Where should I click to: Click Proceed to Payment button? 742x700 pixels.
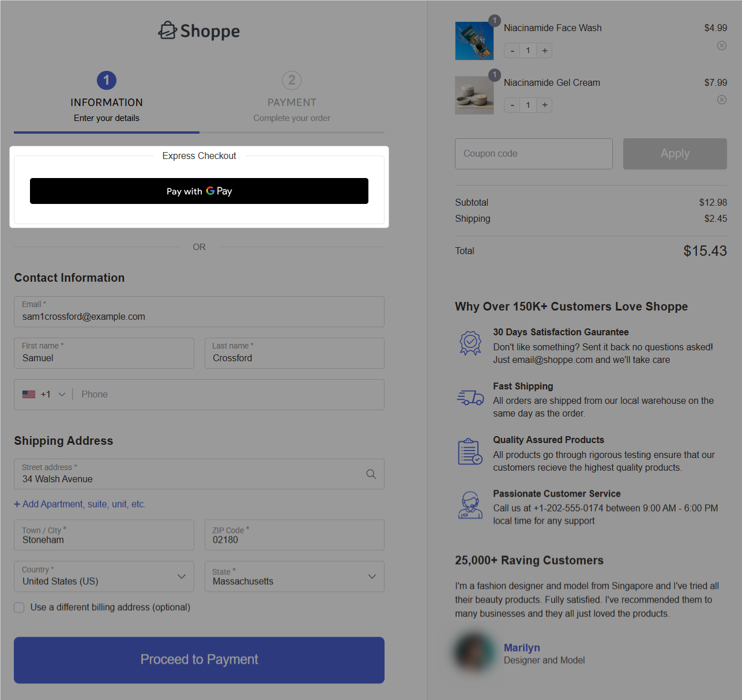[199, 660]
